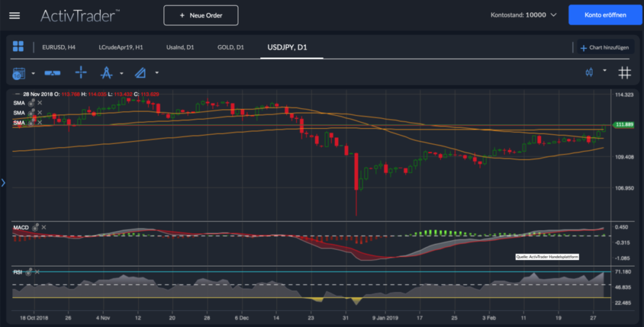This screenshot has width=644, height=327.
Task: Click the 22.485 RSI axis value
Action: point(623,303)
